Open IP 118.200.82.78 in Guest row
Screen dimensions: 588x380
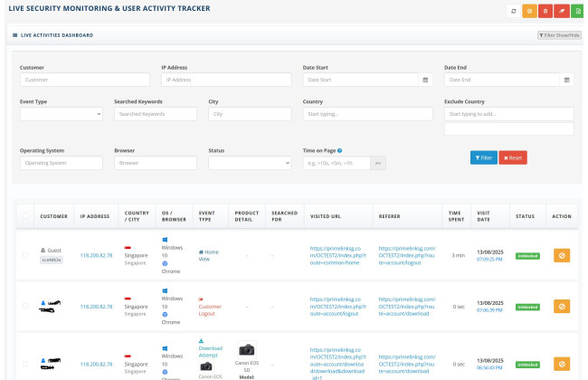pos(96,255)
